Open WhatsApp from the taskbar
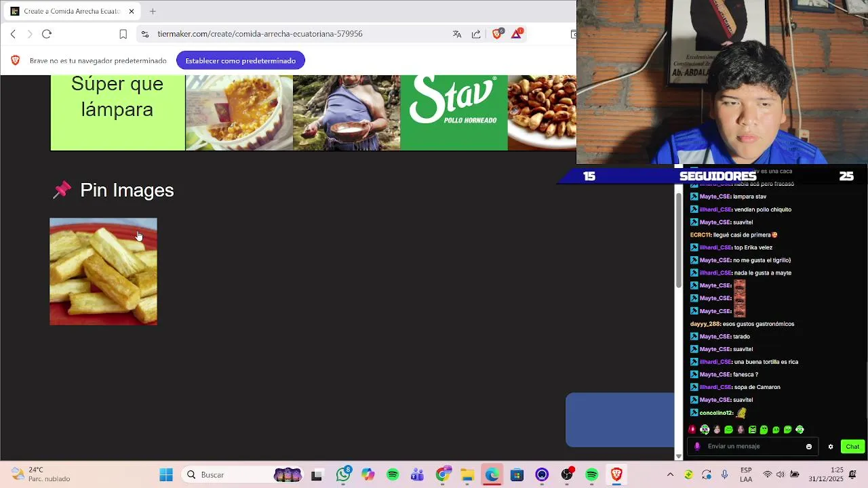Screen dimensions: 868x488 click(343, 474)
